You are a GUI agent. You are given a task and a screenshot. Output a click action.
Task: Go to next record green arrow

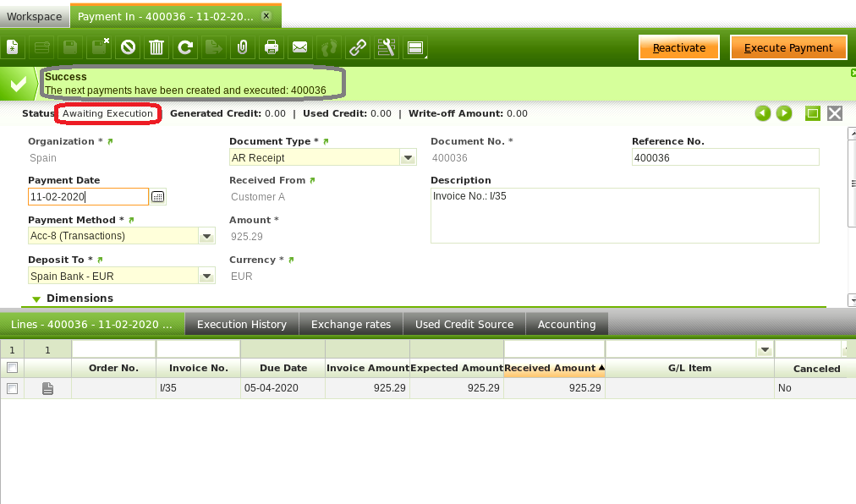pyautogui.click(x=784, y=113)
